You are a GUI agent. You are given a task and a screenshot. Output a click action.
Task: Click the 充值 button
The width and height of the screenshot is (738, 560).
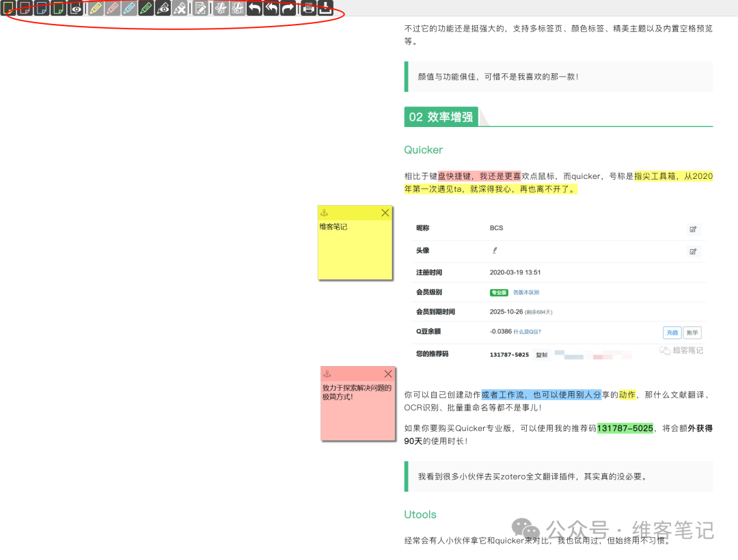pos(672,333)
